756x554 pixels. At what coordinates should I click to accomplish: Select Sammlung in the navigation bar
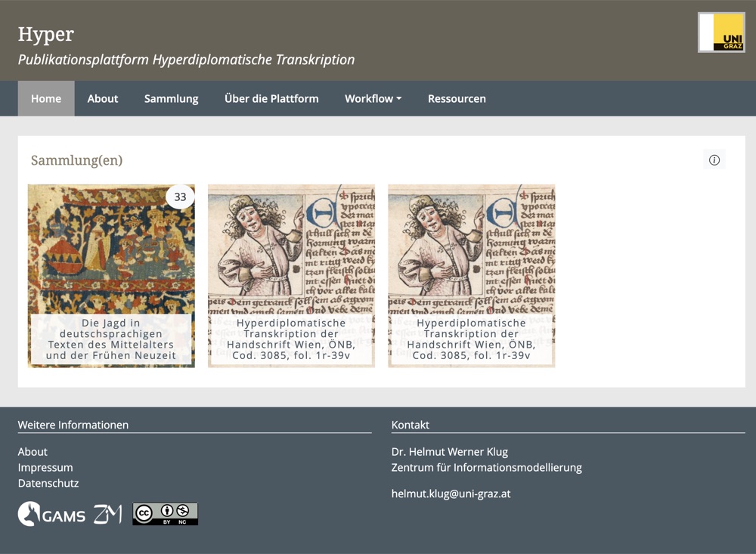point(171,98)
